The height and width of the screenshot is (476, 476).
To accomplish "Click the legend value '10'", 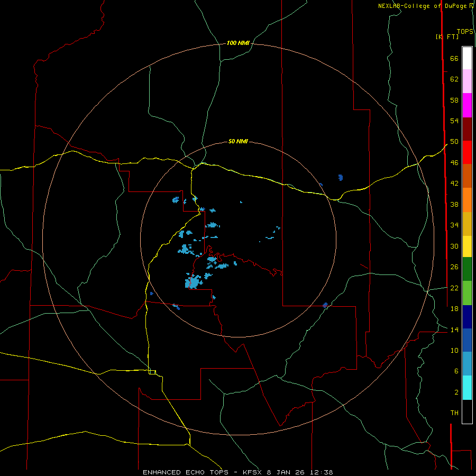I will [454, 350].
